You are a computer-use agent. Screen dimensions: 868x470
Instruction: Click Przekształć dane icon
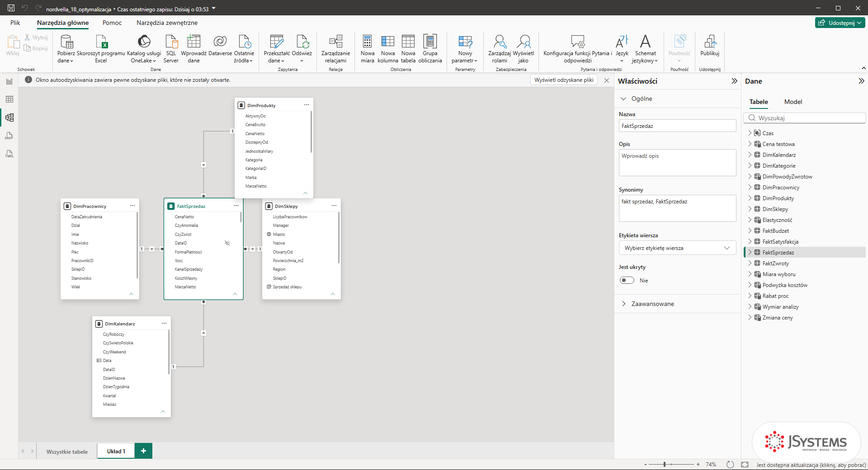pos(277,42)
